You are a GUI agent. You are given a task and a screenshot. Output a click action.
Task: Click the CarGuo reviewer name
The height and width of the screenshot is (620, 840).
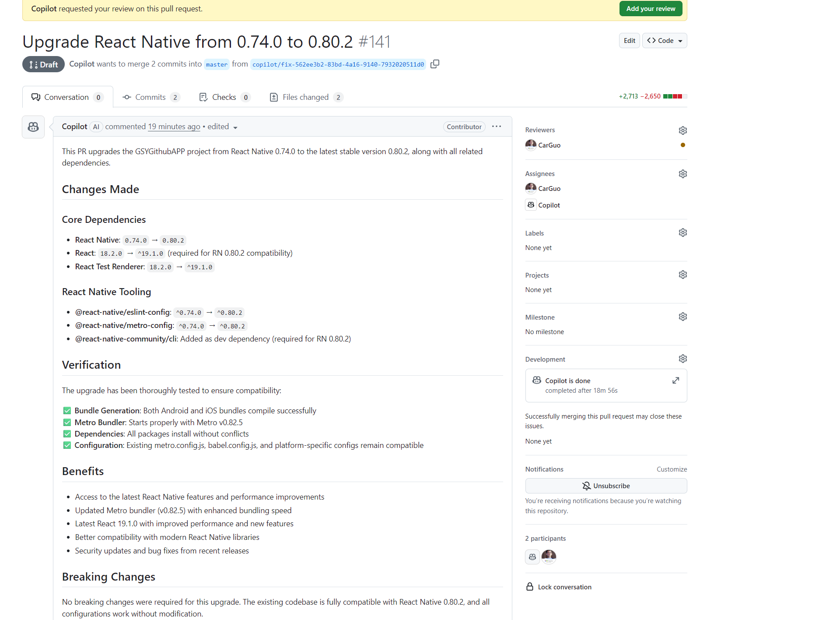tap(549, 145)
